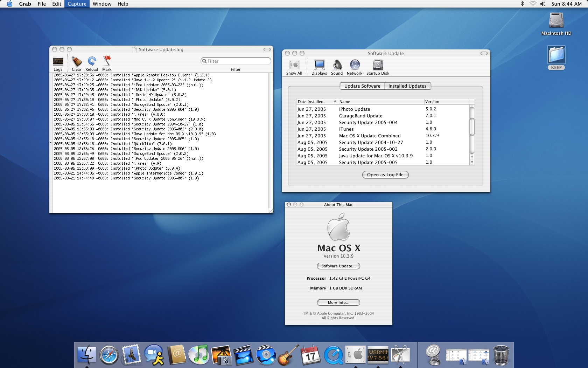The width and height of the screenshot is (588, 368).
Task: Open the Help menu
Action: coord(123,4)
